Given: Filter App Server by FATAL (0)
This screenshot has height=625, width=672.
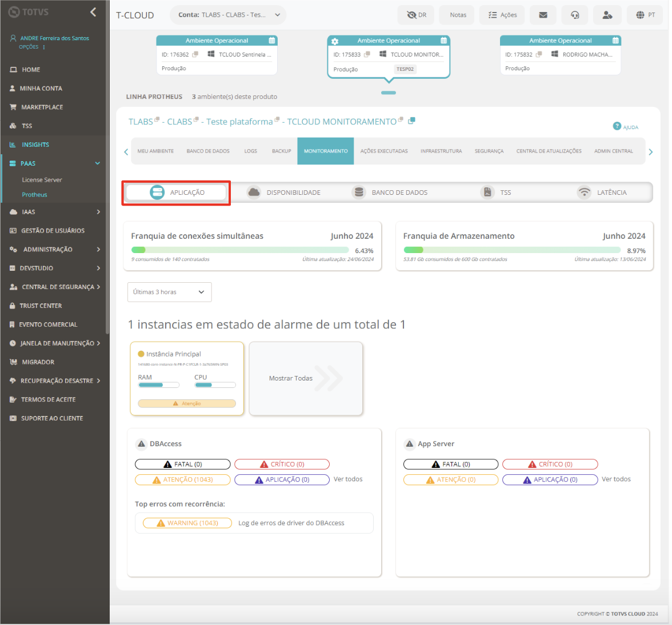Looking at the screenshot, I should click(x=452, y=465).
